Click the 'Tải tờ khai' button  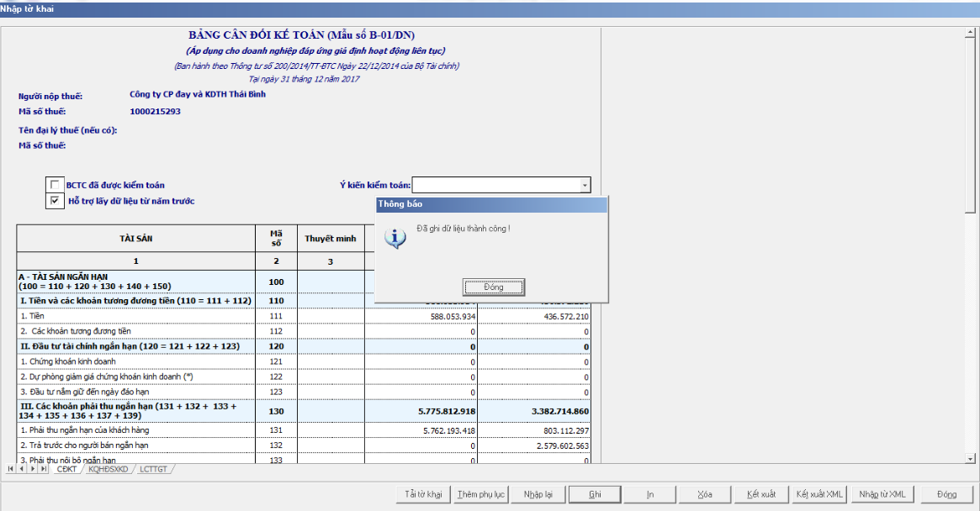tap(423, 494)
